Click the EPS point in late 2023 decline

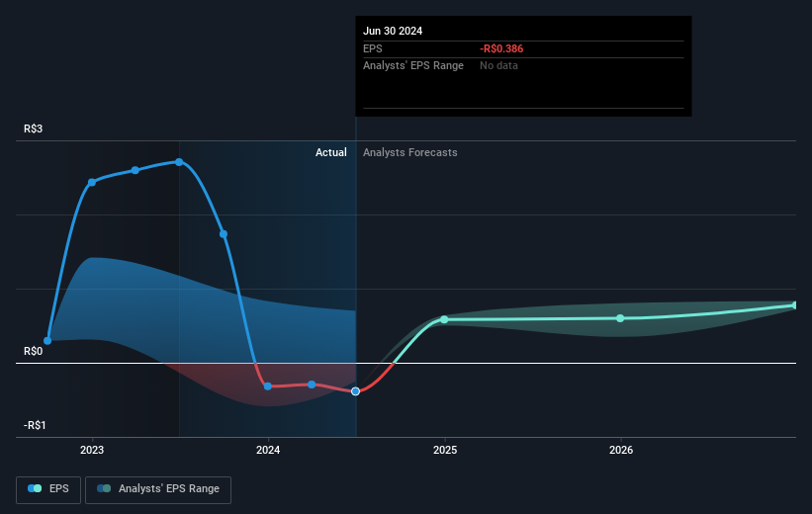coord(224,234)
